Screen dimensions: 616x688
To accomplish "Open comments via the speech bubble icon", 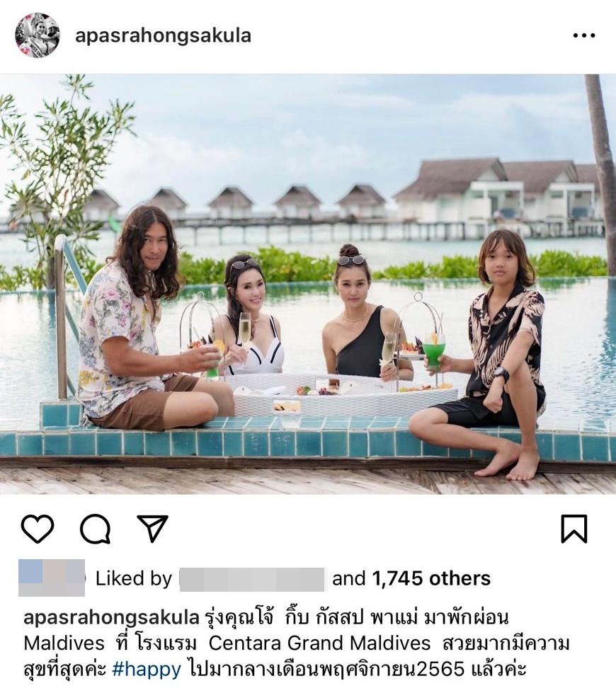I will coord(95,528).
